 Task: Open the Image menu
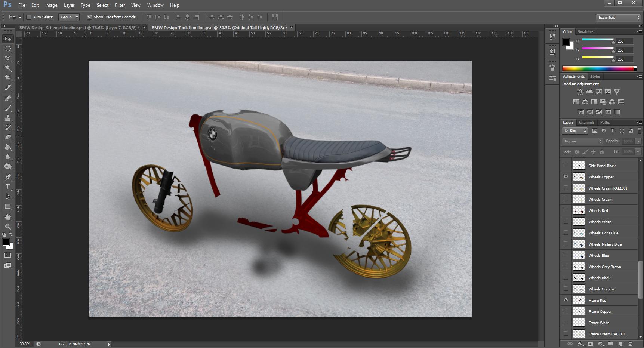coord(51,5)
